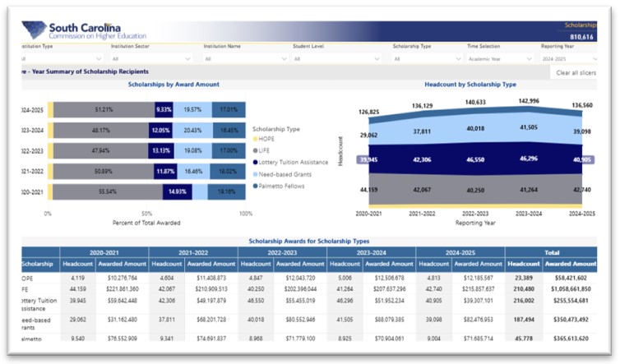Click the 55.54% bar segment
The width and height of the screenshot is (620, 364).
tap(108, 191)
